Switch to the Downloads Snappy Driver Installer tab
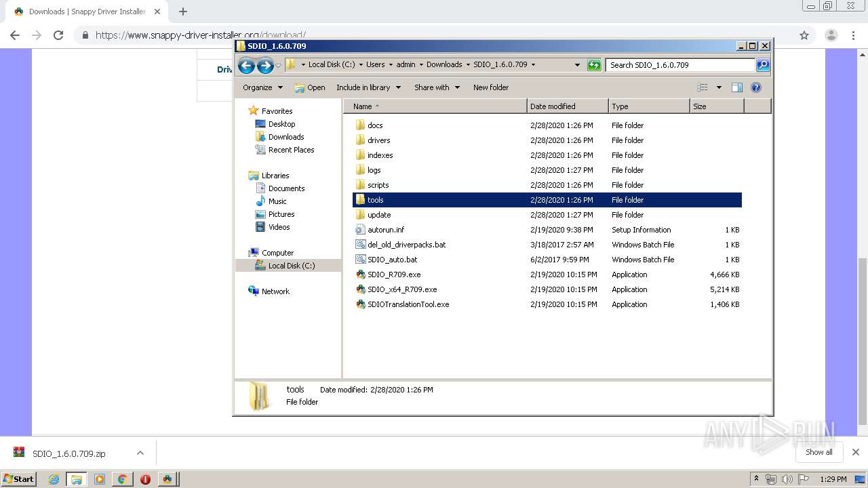The height and width of the screenshot is (488, 868). (x=87, y=12)
